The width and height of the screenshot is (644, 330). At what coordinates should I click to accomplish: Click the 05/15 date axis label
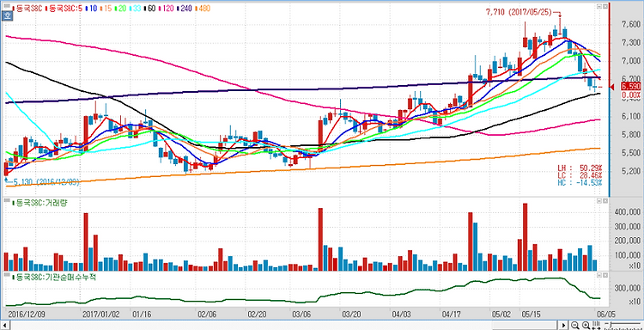(x=531, y=314)
